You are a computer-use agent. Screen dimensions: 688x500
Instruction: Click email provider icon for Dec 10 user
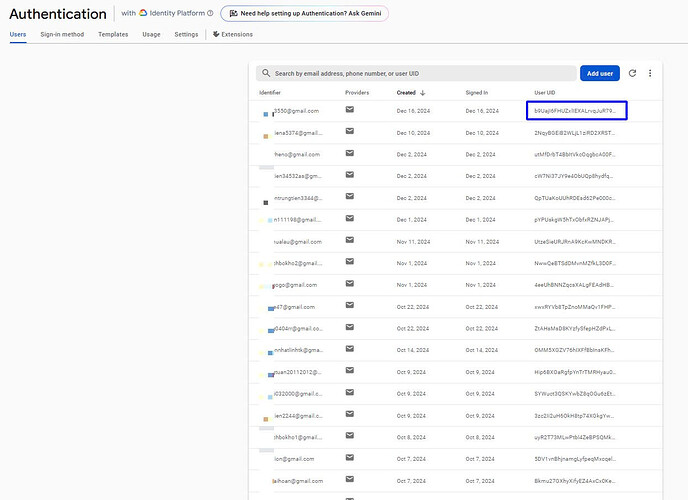pyautogui.click(x=350, y=132)
